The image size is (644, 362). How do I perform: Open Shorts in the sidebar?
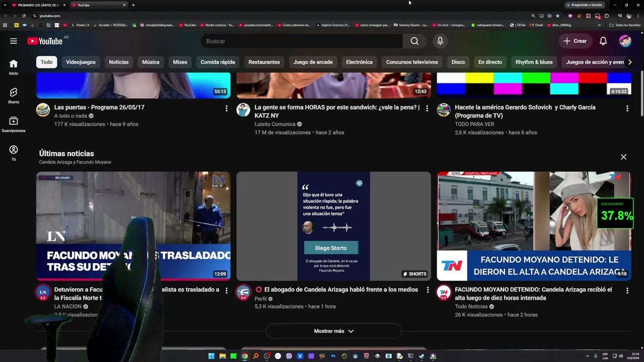pos(14,96)
